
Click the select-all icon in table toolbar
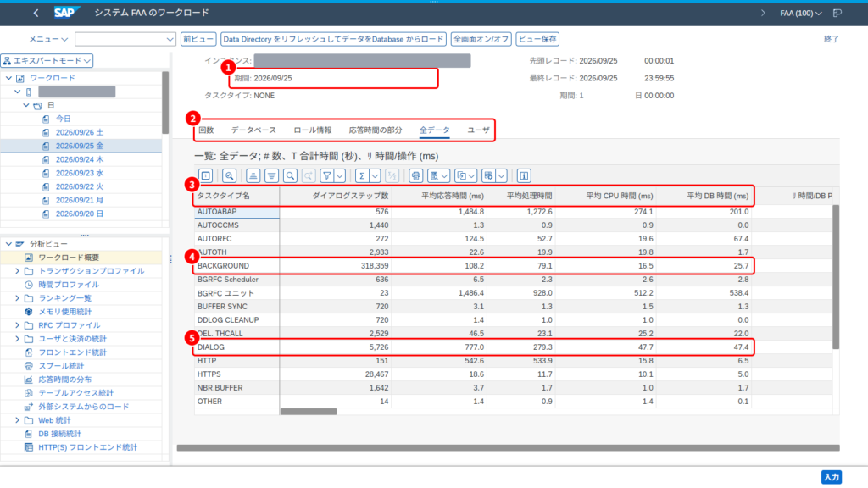click(x=205, y=176)
